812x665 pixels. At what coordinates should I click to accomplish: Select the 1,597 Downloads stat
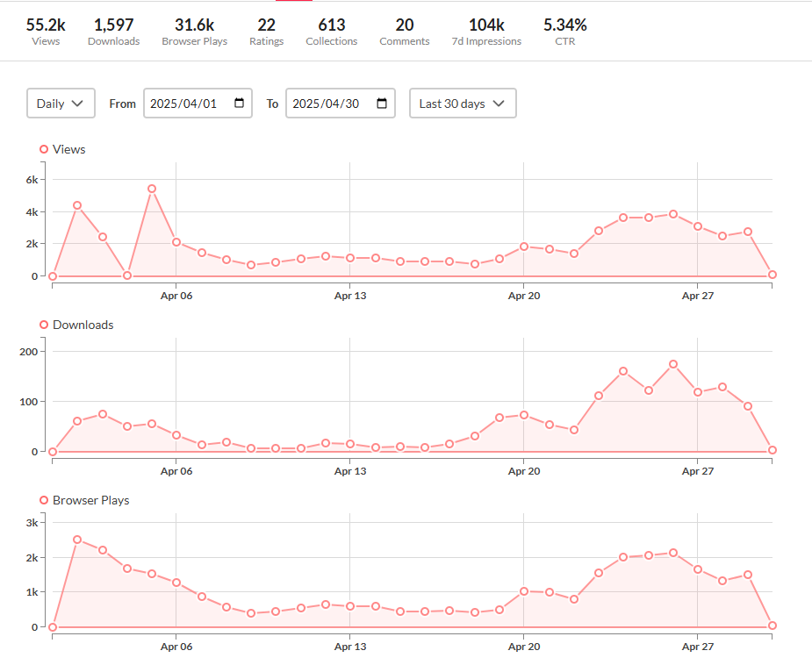[113, 31]
